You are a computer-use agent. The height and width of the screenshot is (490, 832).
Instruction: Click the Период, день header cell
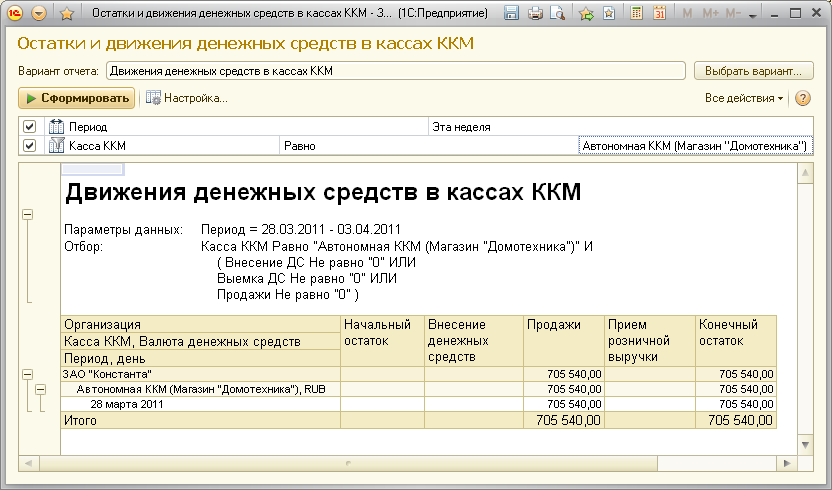[201, 358]
